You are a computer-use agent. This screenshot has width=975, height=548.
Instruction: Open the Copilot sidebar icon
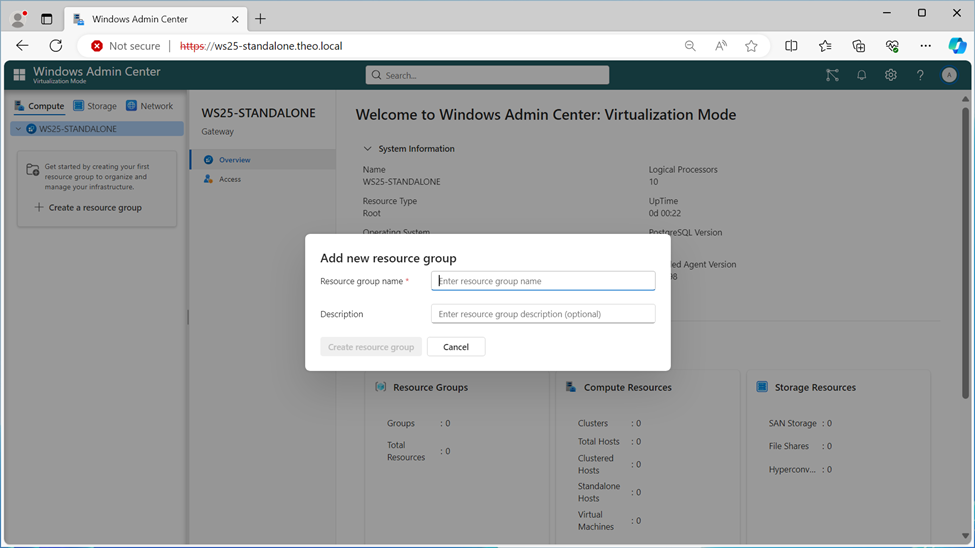point(957,46)
